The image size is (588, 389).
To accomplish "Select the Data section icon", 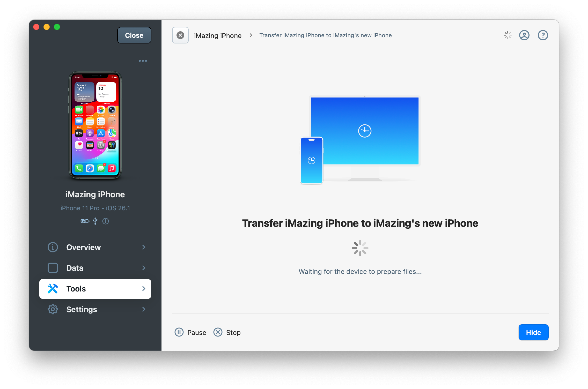I will 53,268.
